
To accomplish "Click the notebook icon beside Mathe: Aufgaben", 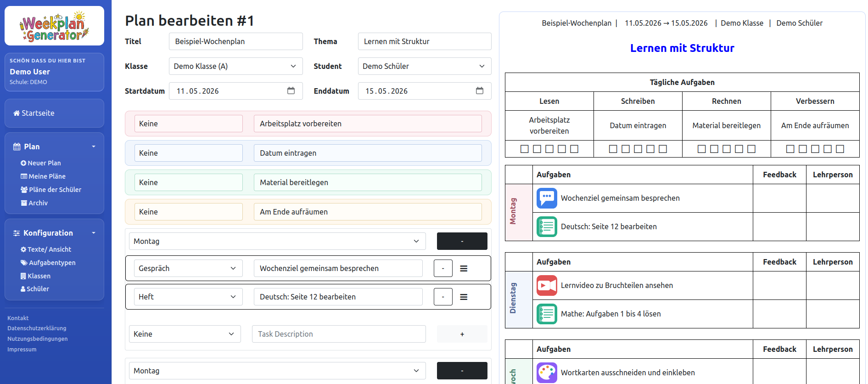I will coord(547,314).
